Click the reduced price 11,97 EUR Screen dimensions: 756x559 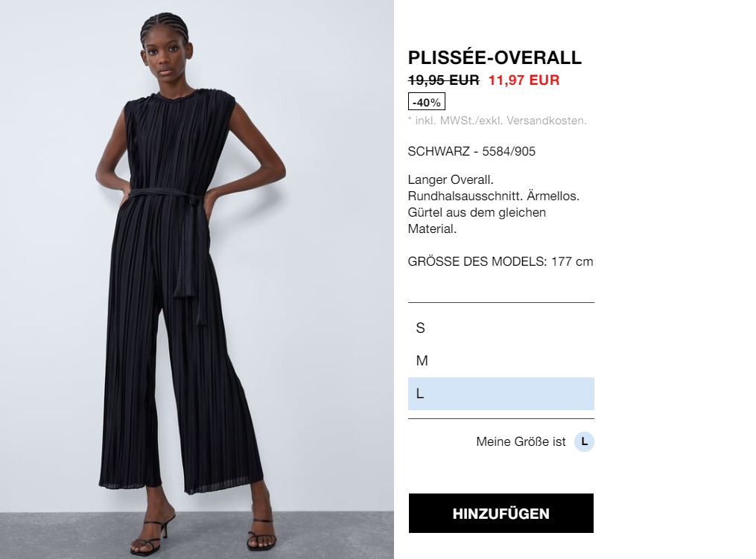[524, 80]
